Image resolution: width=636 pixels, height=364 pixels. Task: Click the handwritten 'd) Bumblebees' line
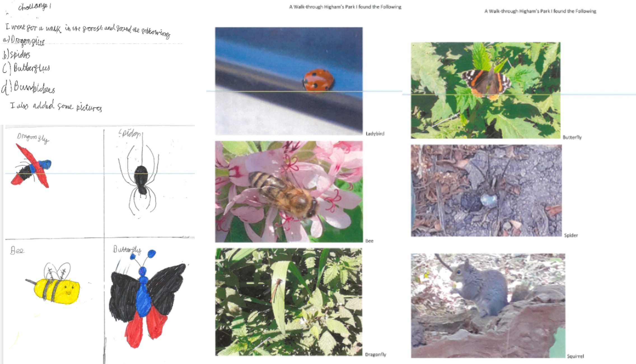tap(28, 87)
